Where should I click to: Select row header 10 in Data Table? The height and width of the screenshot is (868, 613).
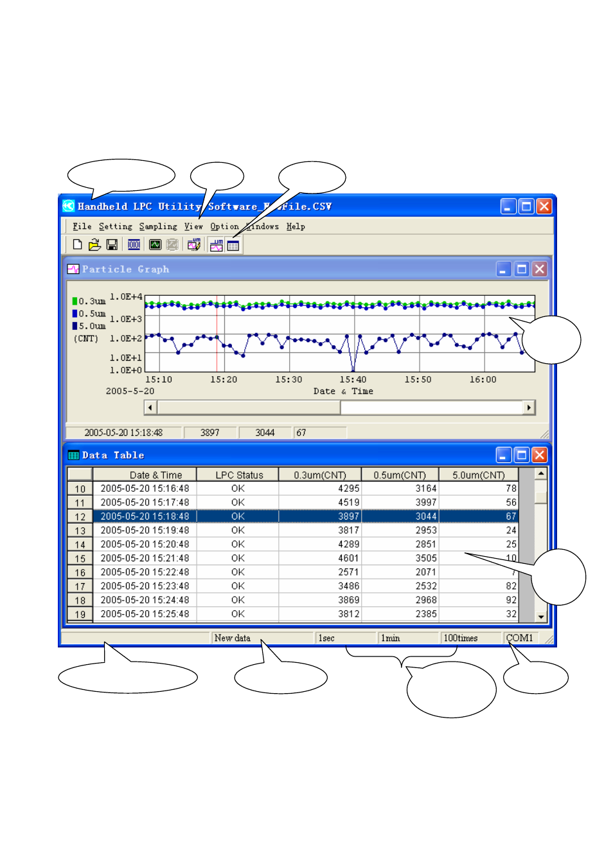(x=80, y=489)
